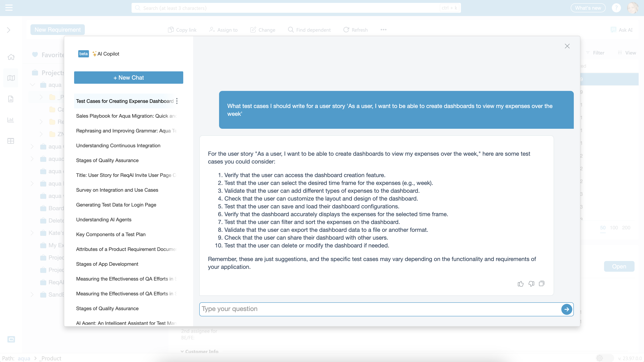Open the reports chart icon in sidebar
644x362 pixels.
[11, 120]
